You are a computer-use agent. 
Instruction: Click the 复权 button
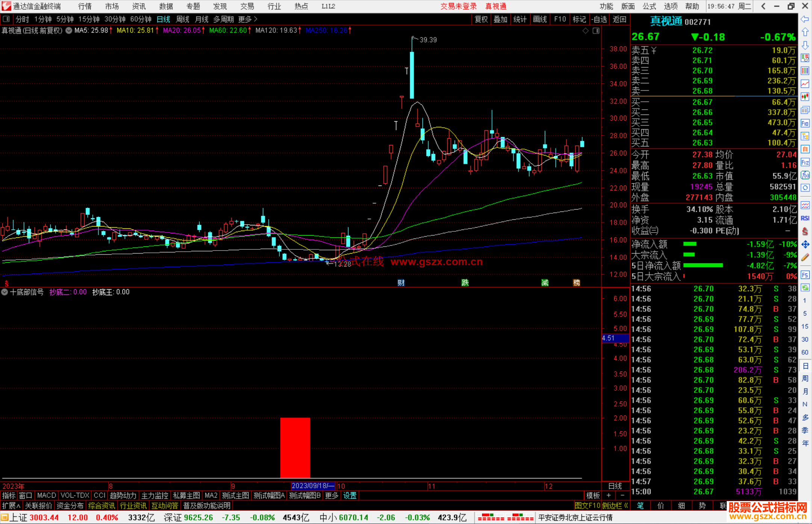pyautogui.click(x=481, y=19)
